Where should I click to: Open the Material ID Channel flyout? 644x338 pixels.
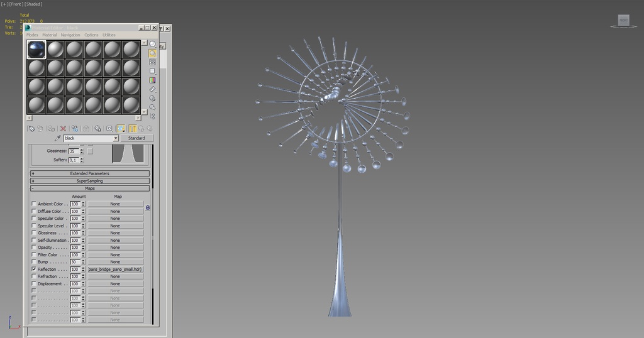(x=109, y=128)
